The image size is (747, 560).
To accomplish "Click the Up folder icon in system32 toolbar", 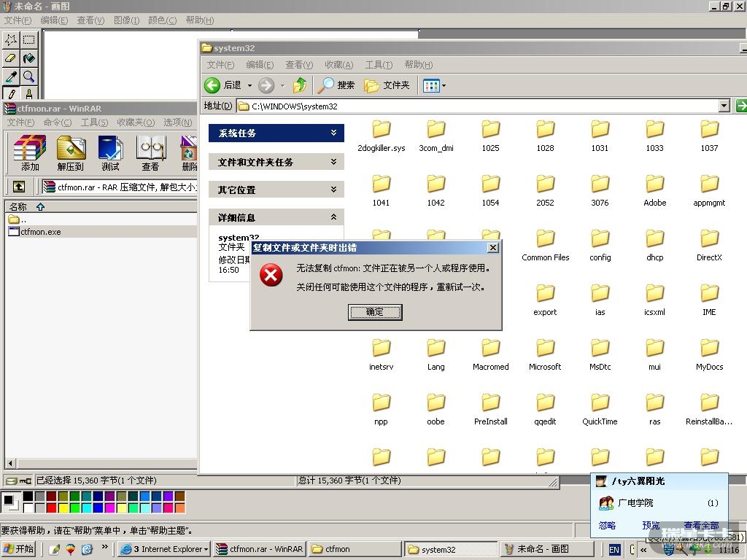I will (x=300, y=85).
